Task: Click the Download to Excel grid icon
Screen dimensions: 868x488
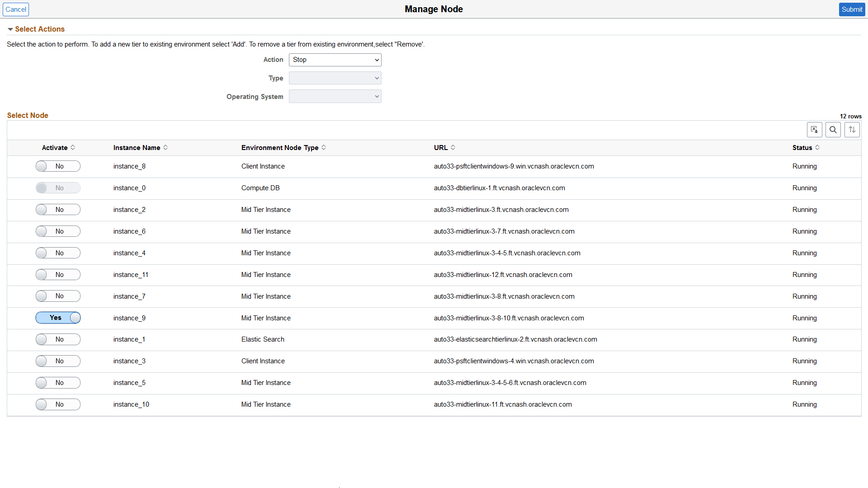Action: (815, 130)
